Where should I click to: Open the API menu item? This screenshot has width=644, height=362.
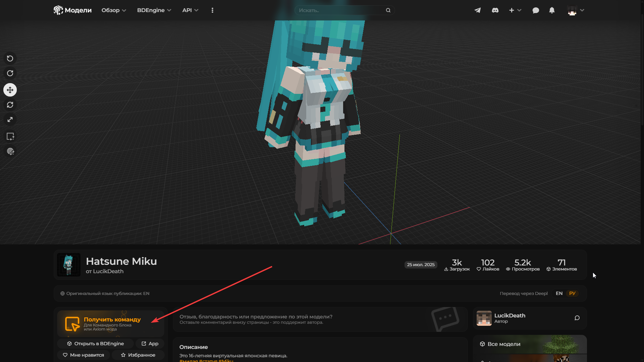click(190, 10)
